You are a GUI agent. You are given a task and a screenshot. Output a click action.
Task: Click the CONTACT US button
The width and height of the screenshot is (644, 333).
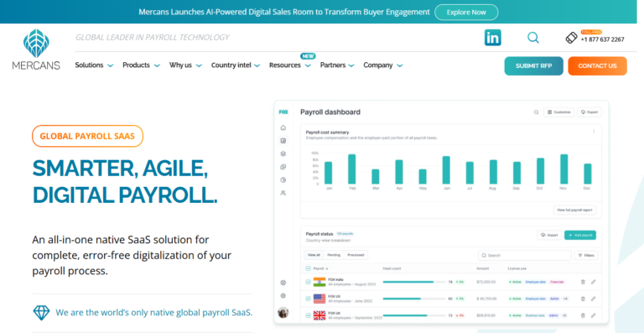pos(597,65)
